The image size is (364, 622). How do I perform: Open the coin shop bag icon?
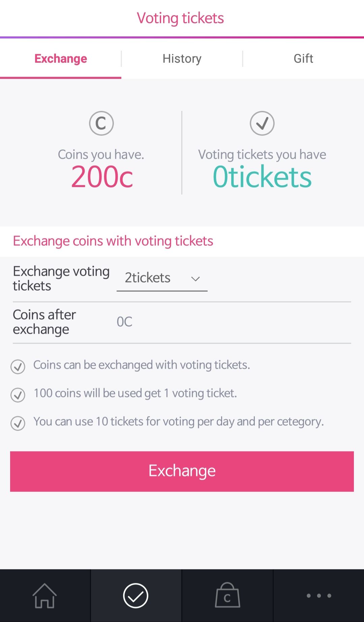tap(227, 596)
